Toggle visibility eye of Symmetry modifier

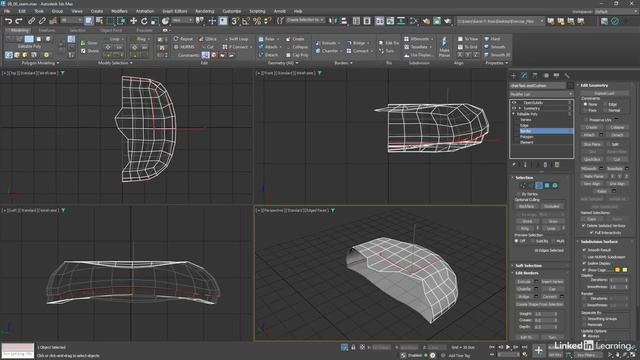(x=514, y=108)
